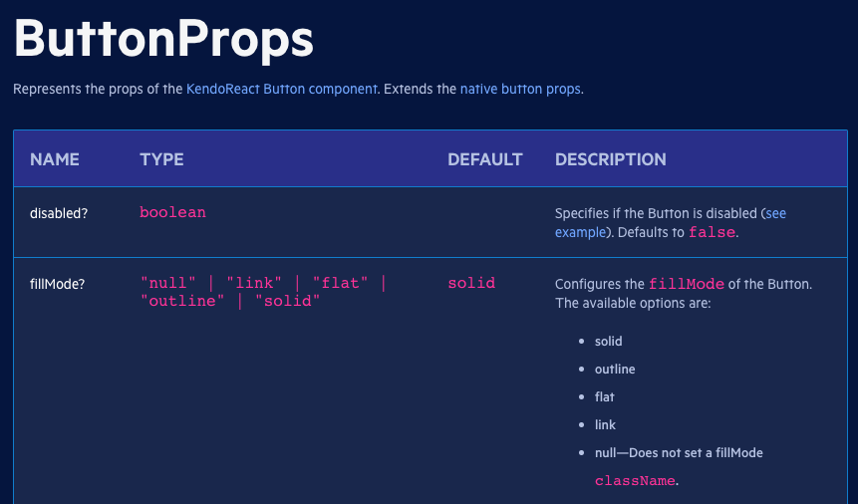The height and width of the screenshot is (504, 858).
Task: Click the 'false' code text in description
Action: point(712,232)
